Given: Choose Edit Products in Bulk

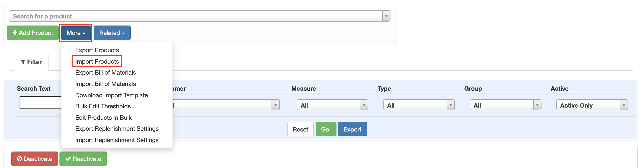Looking at the screenshot, I should coord(103,117).
